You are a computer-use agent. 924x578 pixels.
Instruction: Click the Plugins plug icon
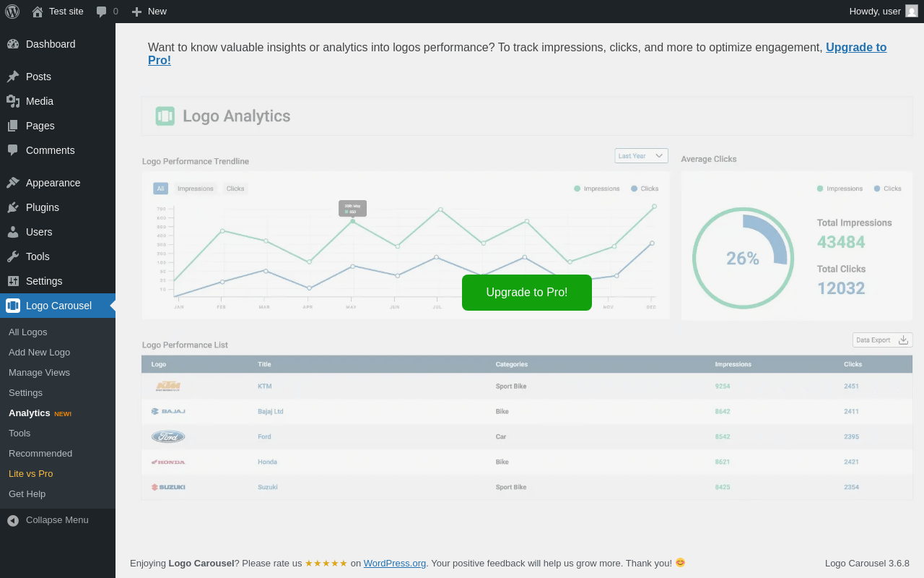(13, 207)
